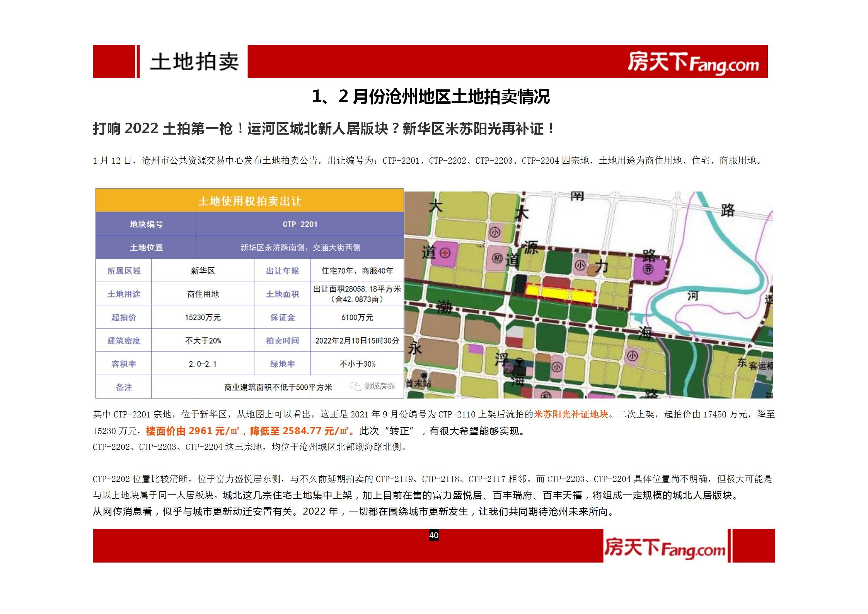Click the 土地面积 label cell
868x614 pixels.
[x=282, y=294]
